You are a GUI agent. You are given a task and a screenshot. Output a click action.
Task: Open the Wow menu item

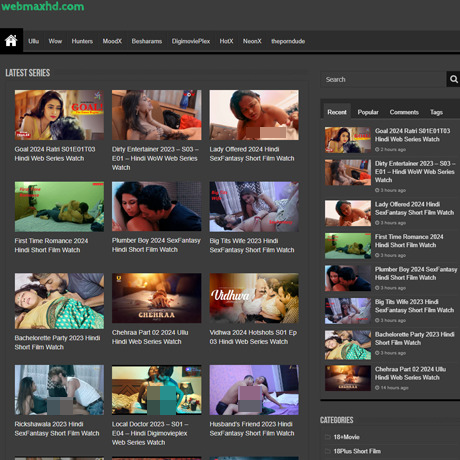[55, 41]
